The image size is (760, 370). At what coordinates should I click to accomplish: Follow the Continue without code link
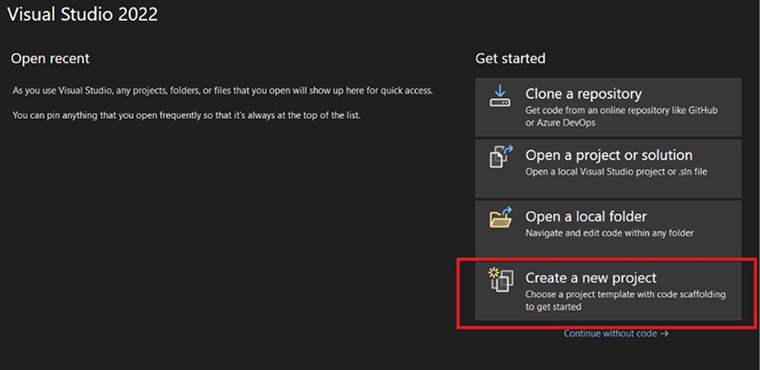[616, 334]
